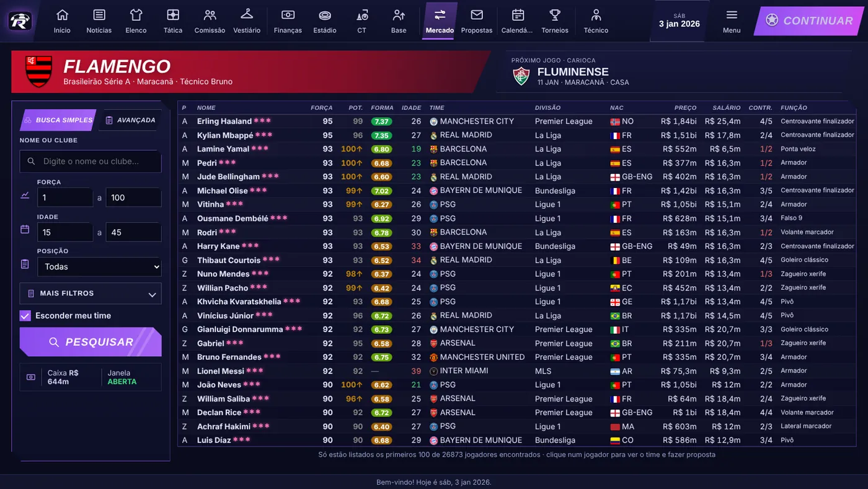Open the Propostas envelope icon
Image resolution: width=868 pixels, height=489 pixels.
click(477, 15)
